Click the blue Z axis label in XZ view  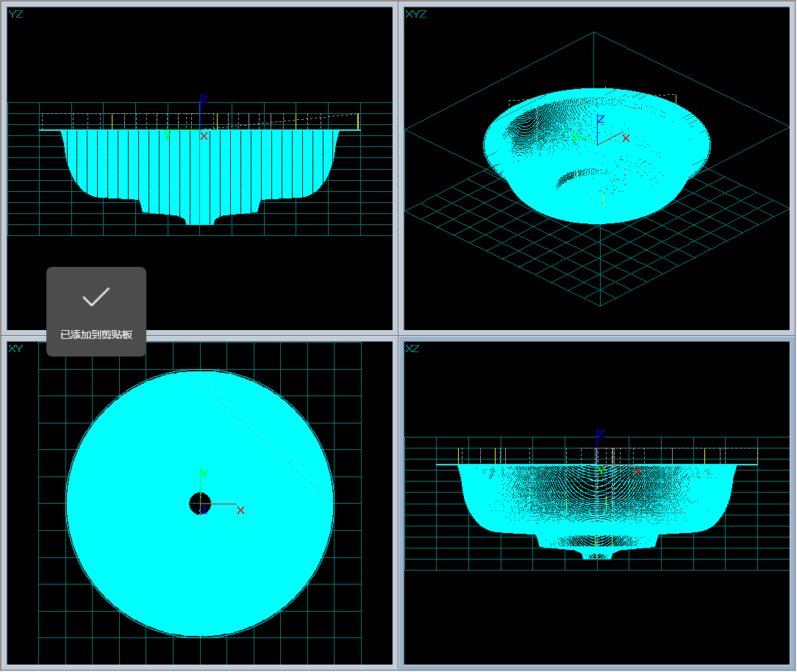(x=600, y=434)
